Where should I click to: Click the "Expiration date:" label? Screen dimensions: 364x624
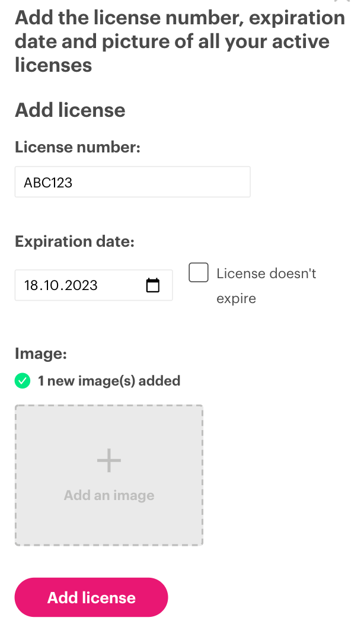[75, 241]
